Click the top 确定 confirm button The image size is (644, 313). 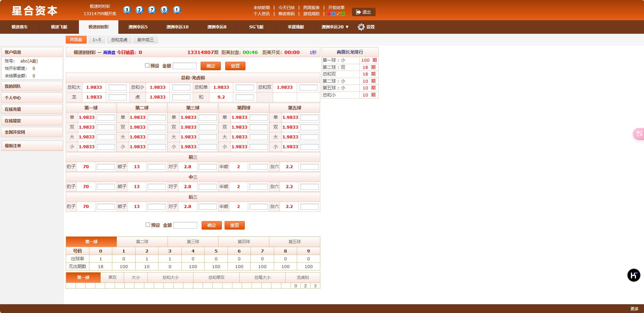[210, 66]
